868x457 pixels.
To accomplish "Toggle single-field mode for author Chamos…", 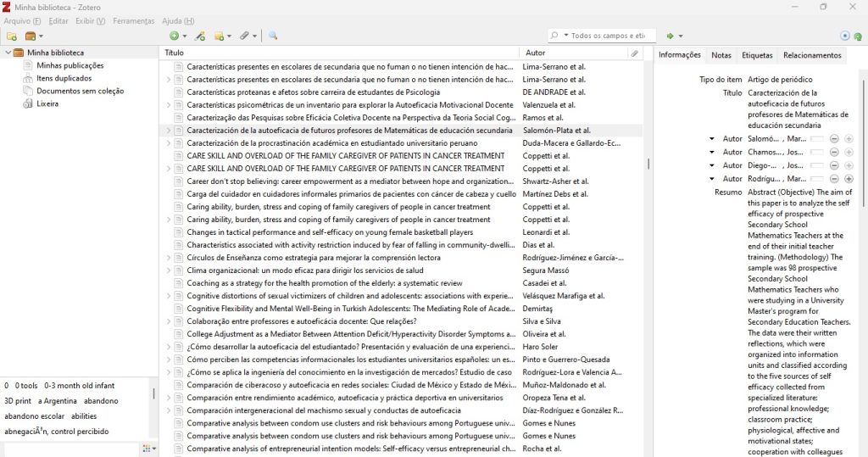I will coord(817,153).
